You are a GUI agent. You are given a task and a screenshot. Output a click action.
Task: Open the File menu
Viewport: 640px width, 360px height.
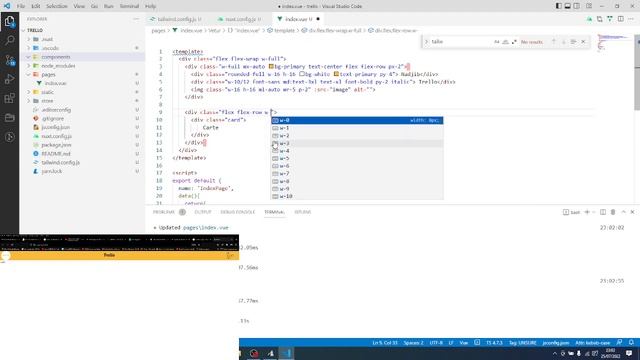[x=21, y=6]
